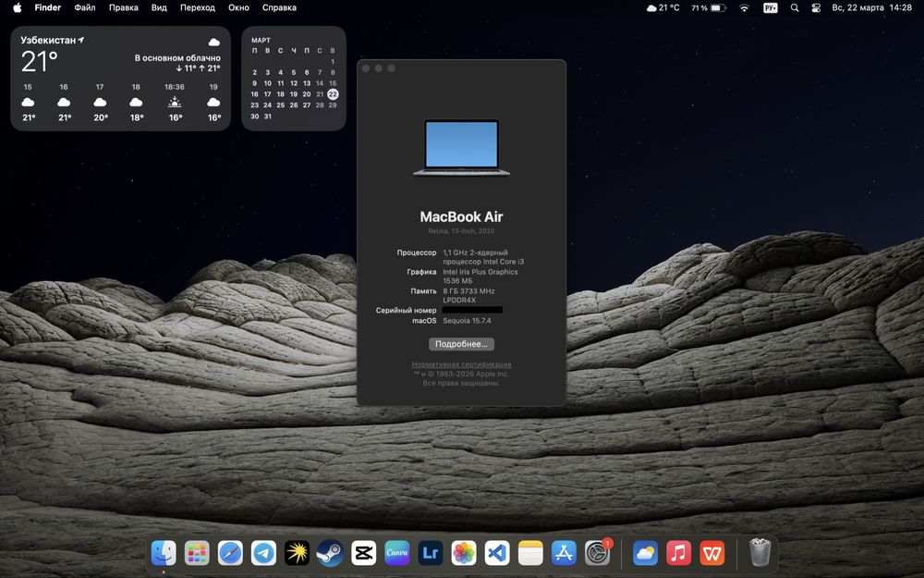924x578 pixels.
Task: Open Weather app in the Dock
Action: (645, 553)
